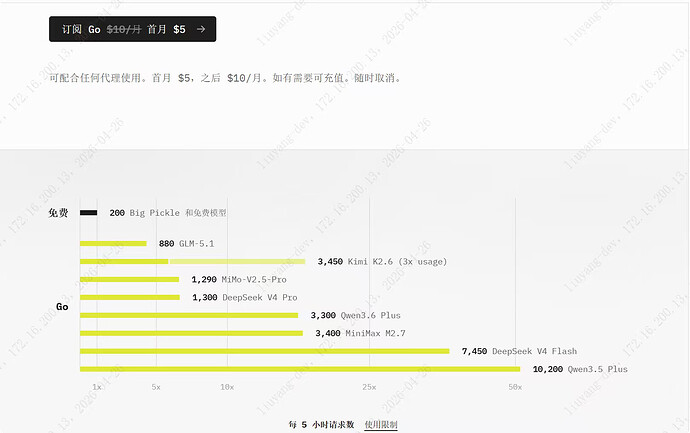Click the MiMo-V2.5-Pro yellow bar
The image size is (690, 433).
tap(129, 279)
